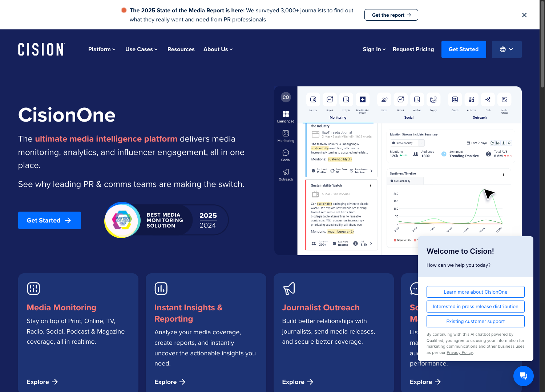Click the MarTech award badge

click(122, 220)
